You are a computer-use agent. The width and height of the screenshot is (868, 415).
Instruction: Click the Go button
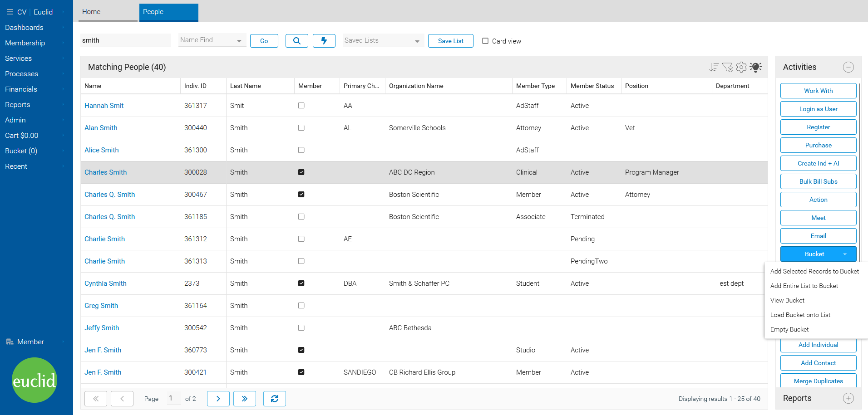(x=264, y=41)
